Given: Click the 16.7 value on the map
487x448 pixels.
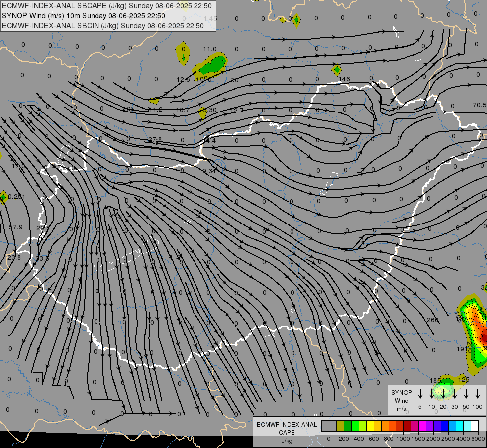Looking at the screenshot, I should [183, 110].
